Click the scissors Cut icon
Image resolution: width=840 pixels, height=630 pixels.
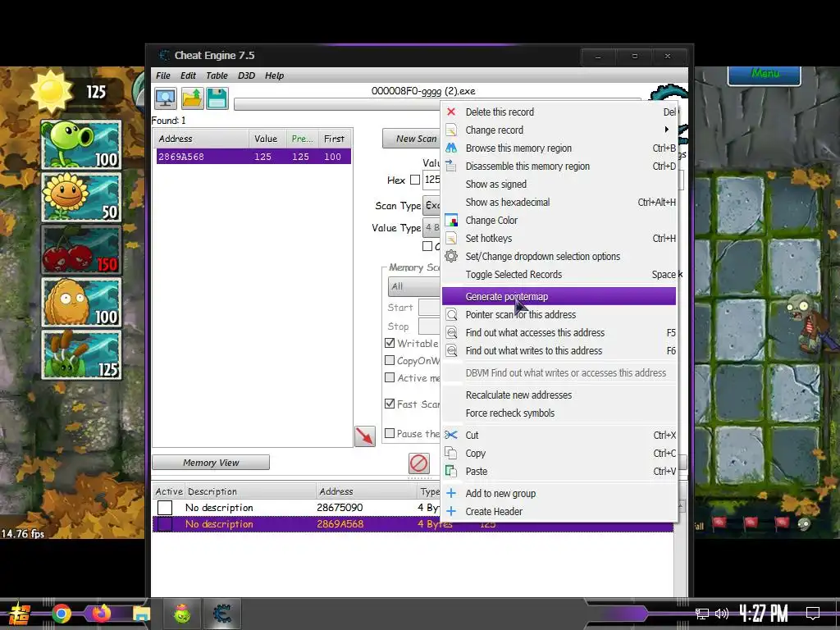pos(451,435)
